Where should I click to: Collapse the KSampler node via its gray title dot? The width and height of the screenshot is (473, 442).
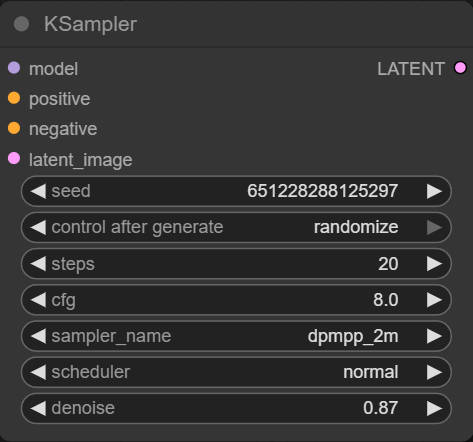(x=22, y=24)
